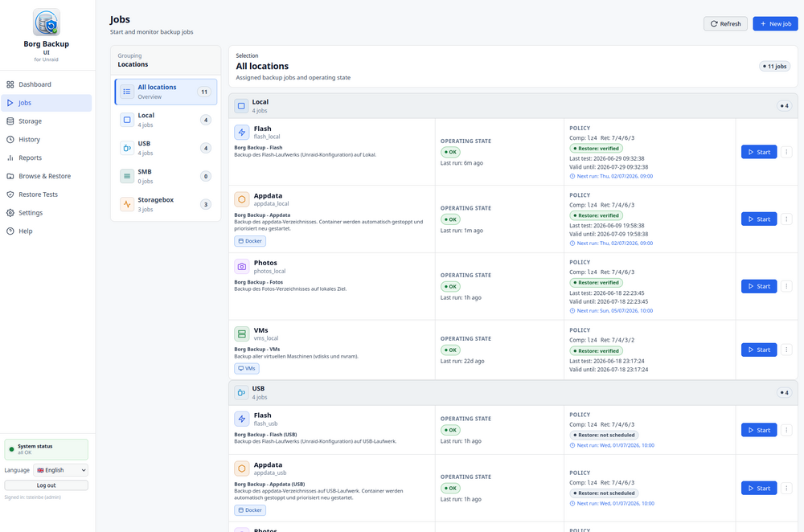The height and width of the screenshot is (532, 804).
Task: Click the New job button
Action: [x=775, y=23]
